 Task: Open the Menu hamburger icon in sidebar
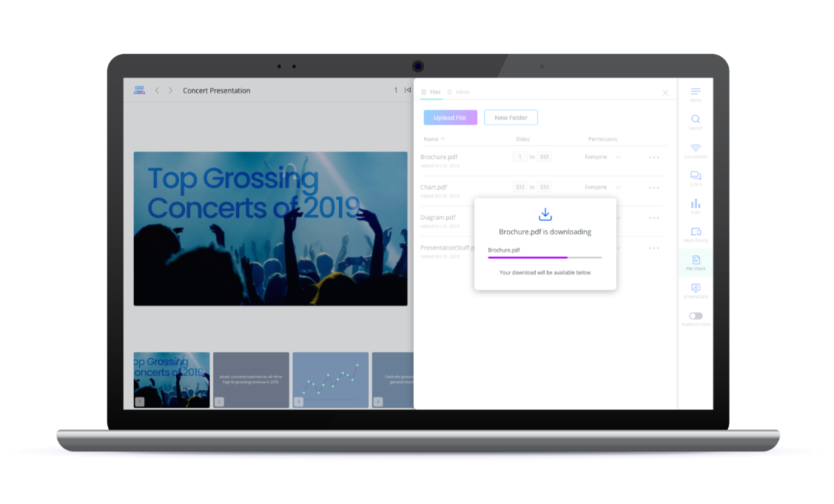coord(696,92)
